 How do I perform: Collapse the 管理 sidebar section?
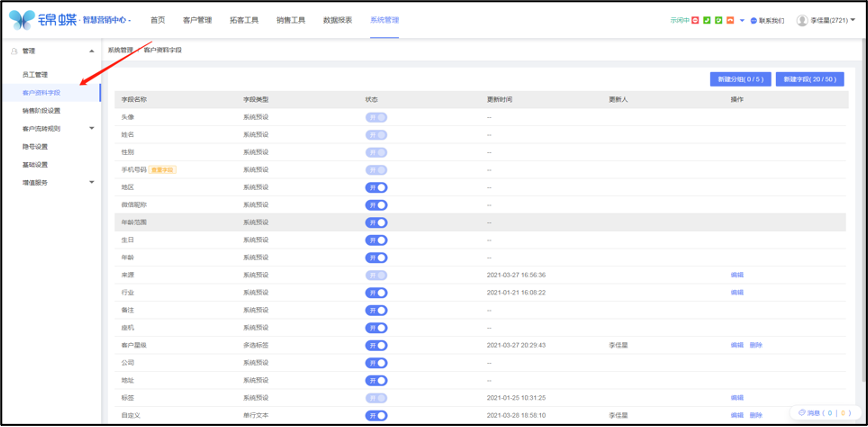(91, 51)
